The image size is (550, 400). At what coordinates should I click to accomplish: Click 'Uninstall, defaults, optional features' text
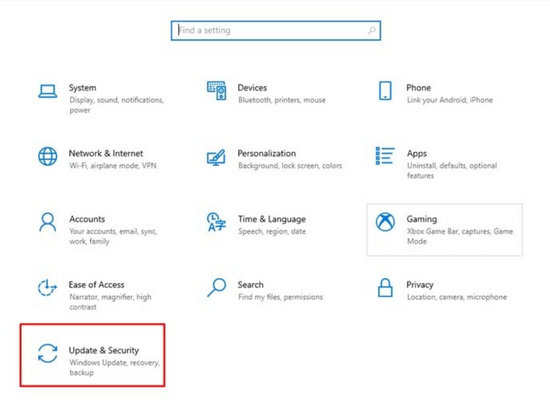[x=452, y=171]
